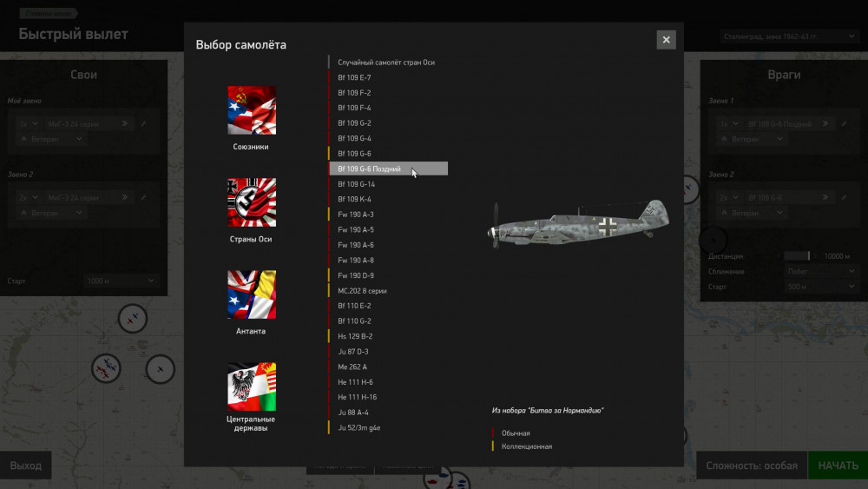The height and width of the screenshot is (489, 868).
Task: Select Ju 87 D-3 from list
Action: pyautogui.click(x=388, y=352)
